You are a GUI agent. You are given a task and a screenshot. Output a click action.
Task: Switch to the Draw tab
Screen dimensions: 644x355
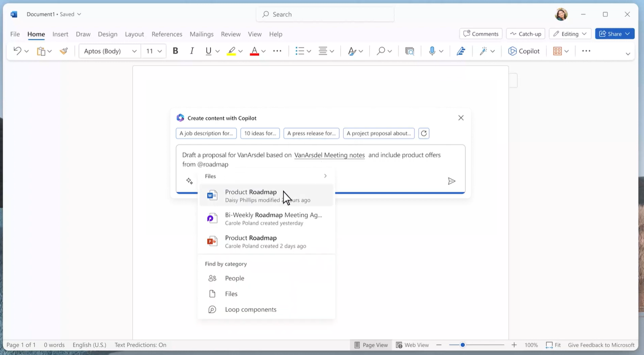point(83,34)
